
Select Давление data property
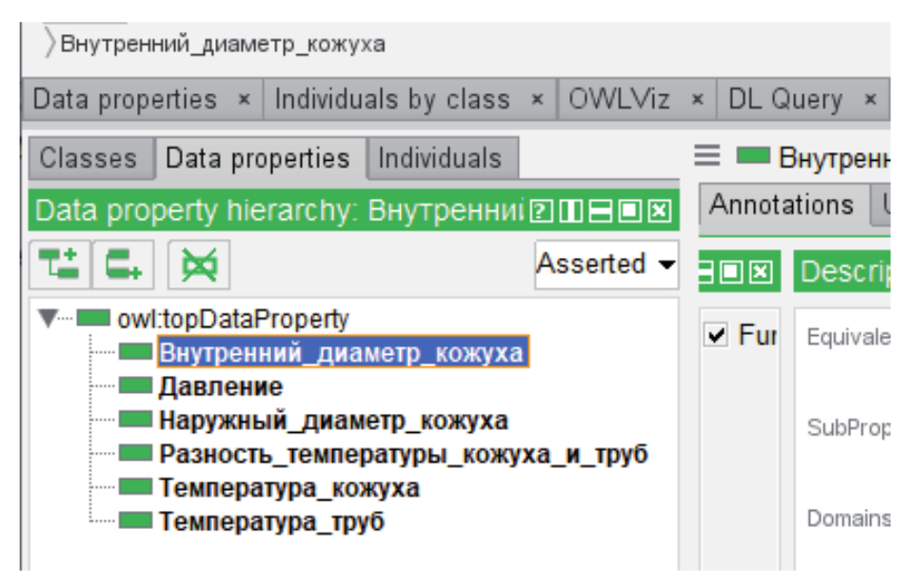click(x=221, y=386)
